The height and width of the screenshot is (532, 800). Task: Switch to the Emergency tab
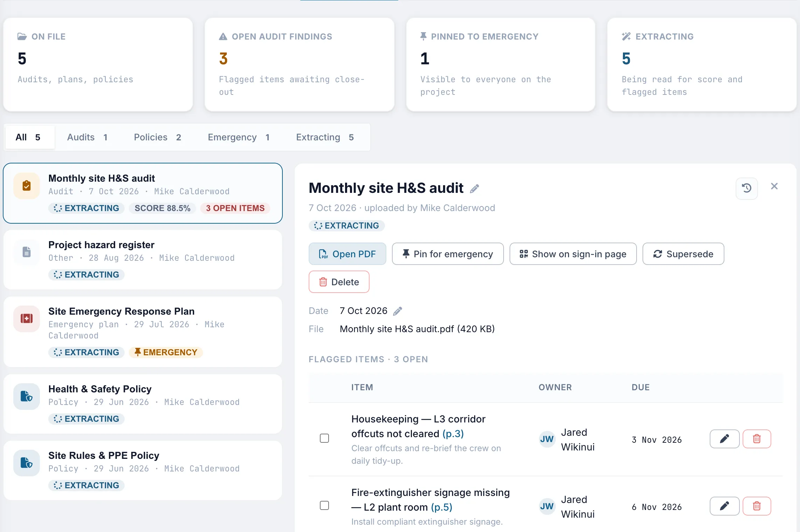[239, 137]
